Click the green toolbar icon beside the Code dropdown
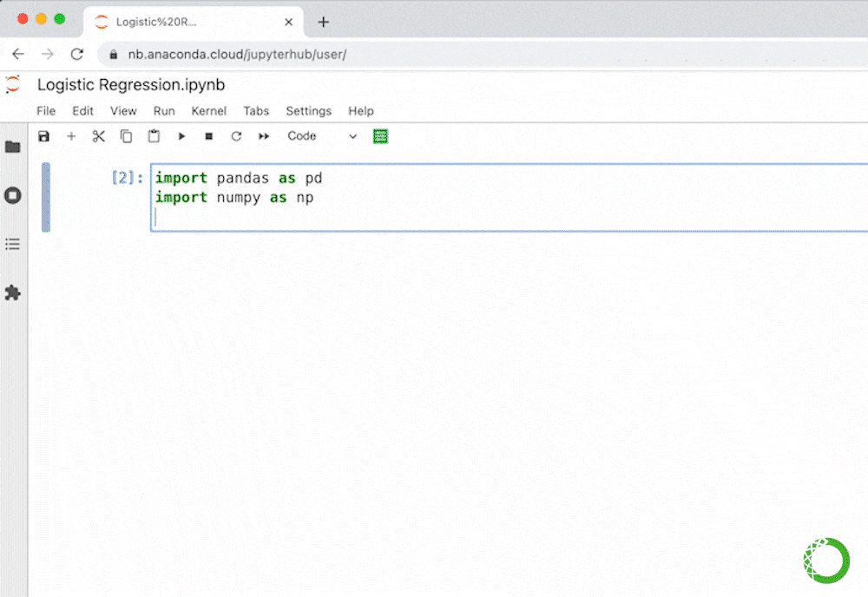Screen dimensions: 868x597 click(x=381, y=136)
